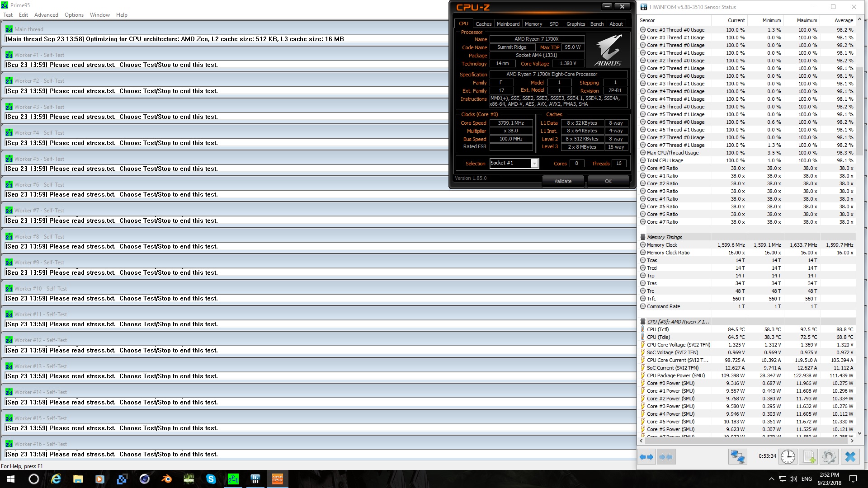This screenshot has height=488, width=868.
Task: Click Prime95 Main thread window title
Action: click(29, 29)
